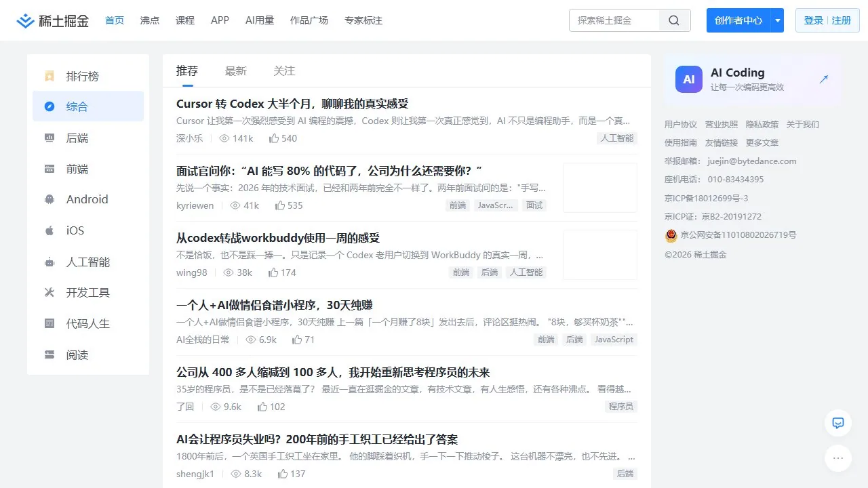Switch to the 最新 tab
This screenshot has height=488, width=868.
pos(236,71)
